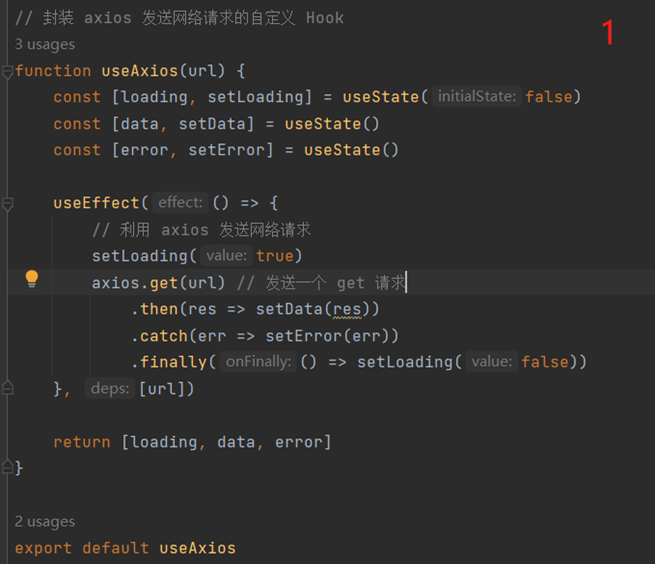The height and width of the screenshot is (564, 655).
Task: Click useAxios in the export default line
Action: coord(197,548)
